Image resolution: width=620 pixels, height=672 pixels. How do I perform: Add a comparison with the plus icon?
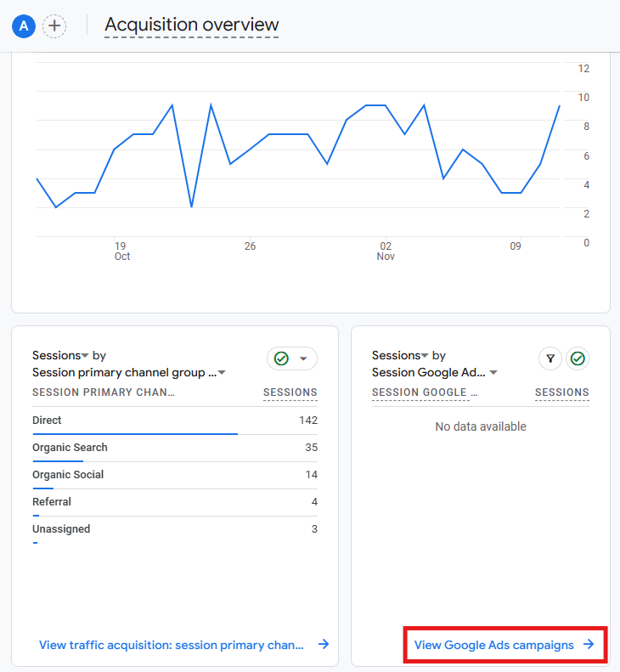[x=54, y=26]
